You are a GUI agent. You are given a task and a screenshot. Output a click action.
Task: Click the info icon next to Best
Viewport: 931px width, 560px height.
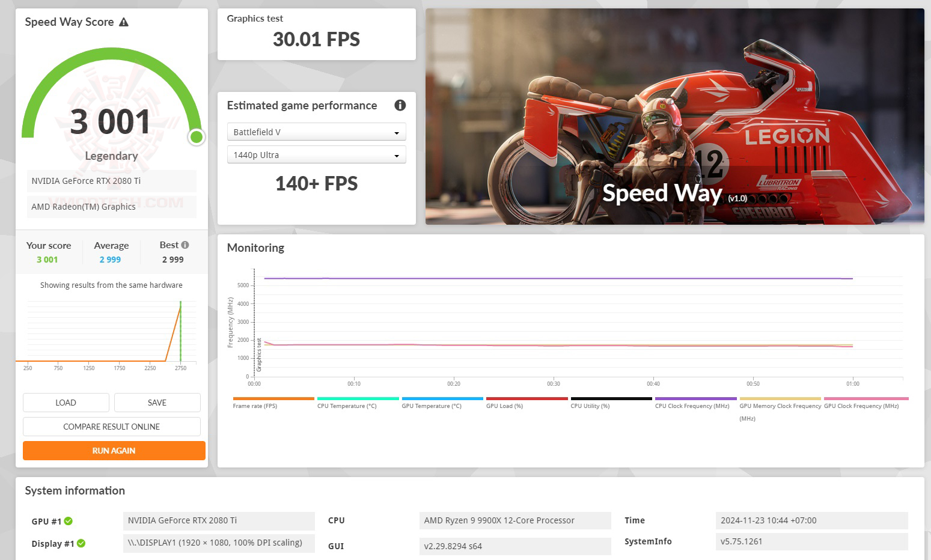click(185, 245)
